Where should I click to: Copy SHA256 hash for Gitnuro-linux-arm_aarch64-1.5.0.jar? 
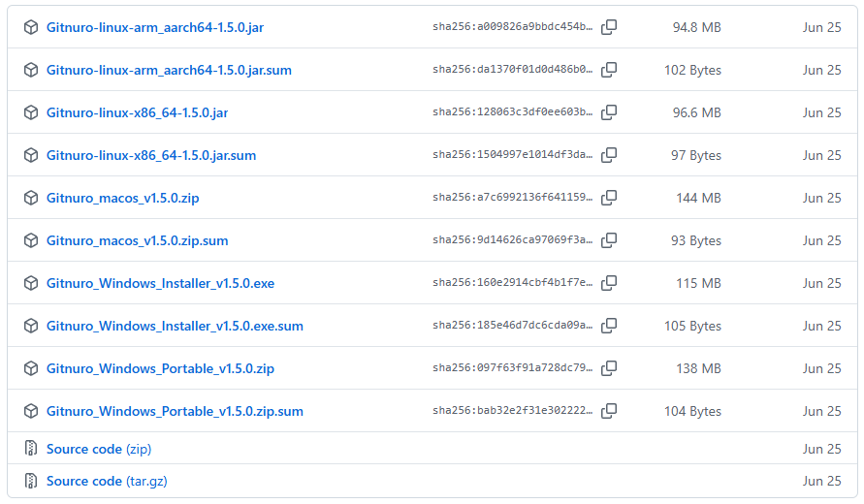pos(609,27)
